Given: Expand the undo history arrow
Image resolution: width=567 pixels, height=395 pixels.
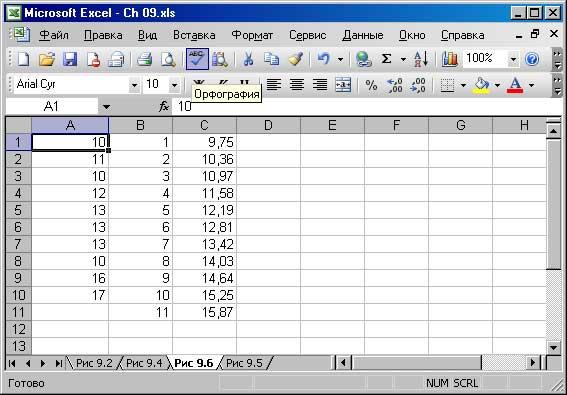Looking at the screenshot, I should 340,59.
